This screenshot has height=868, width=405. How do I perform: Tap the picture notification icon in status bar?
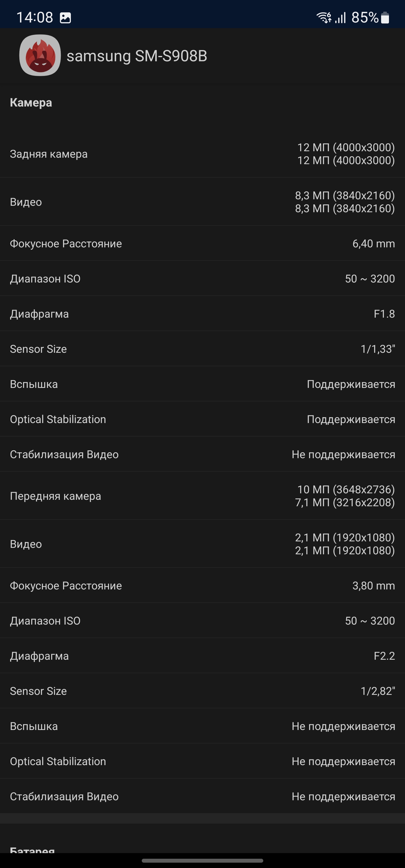pyautogui.click(x=65, y=17)
